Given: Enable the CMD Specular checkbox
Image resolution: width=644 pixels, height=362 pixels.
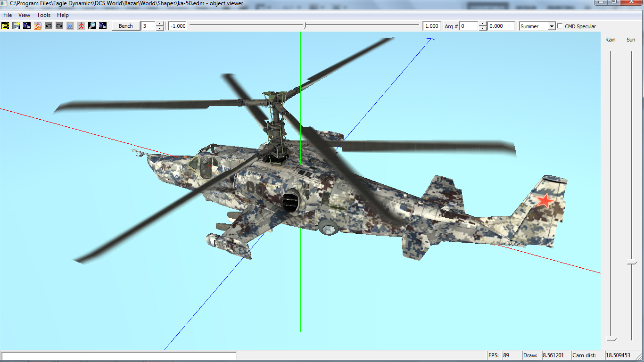Looking at the screenshot, I should click(560, 26).
